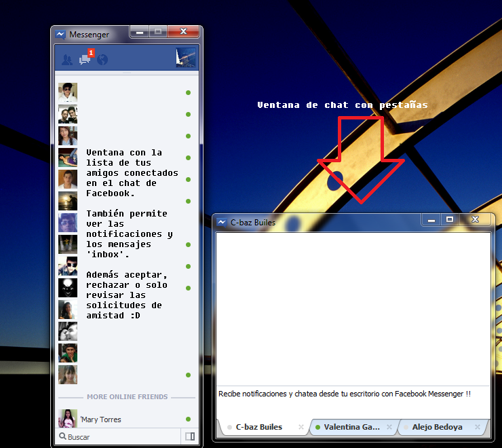Open friend requests icon in Messenger header

coord(67,60)
